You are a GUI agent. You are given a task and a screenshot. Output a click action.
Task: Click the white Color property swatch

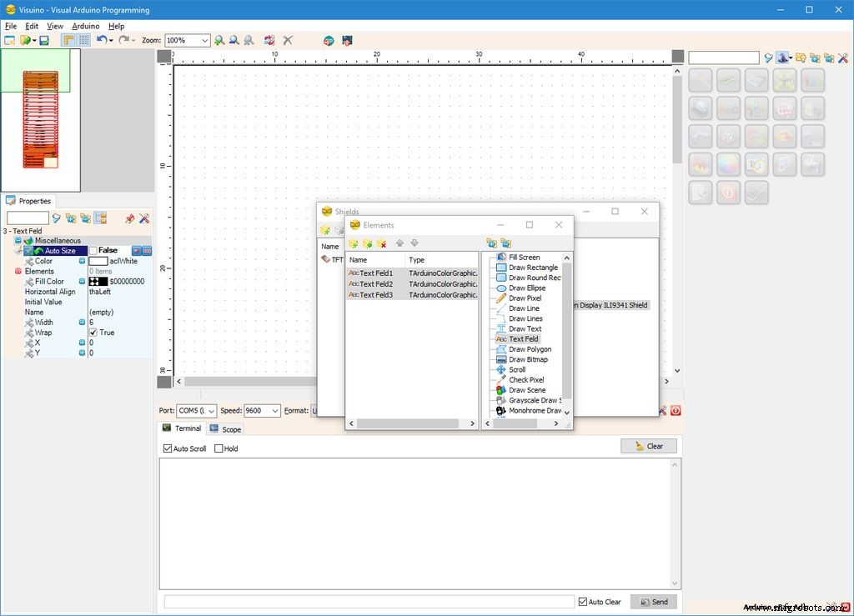pos(98,261)
